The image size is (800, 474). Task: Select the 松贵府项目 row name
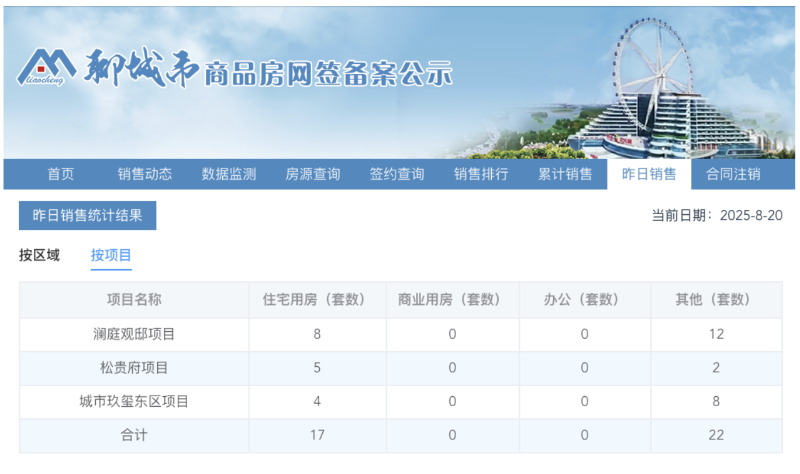pyautogui.click(x=134, y=368)
